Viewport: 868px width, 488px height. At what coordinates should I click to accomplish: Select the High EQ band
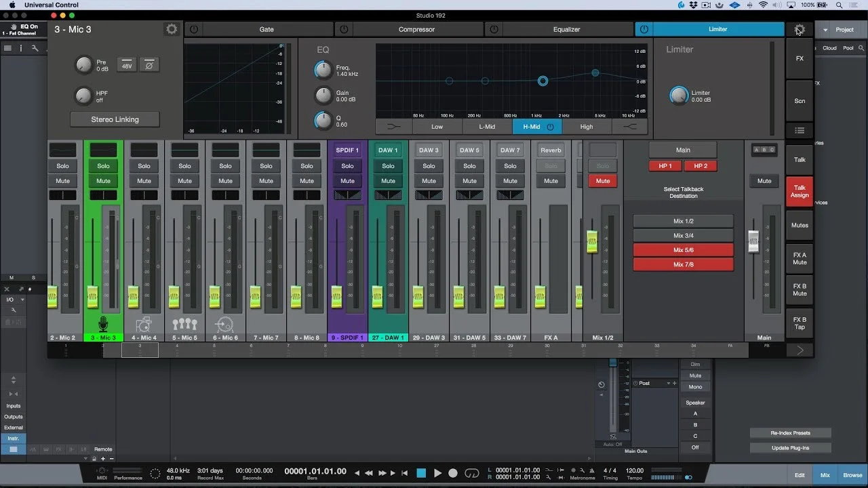coord(587,127)
